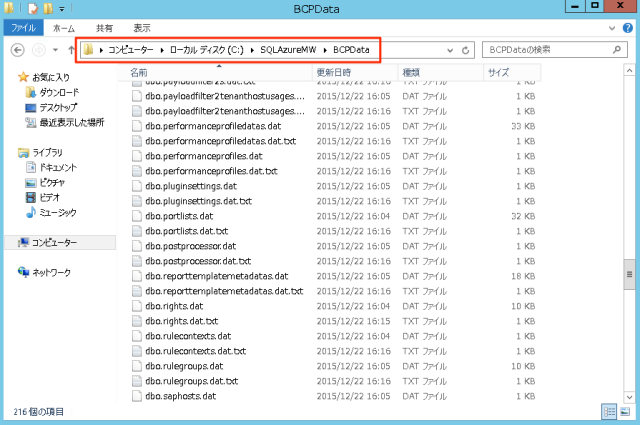Viewport: 640px width, 425px height.
Task: Open ミュージック library
Action: [58, 212]
